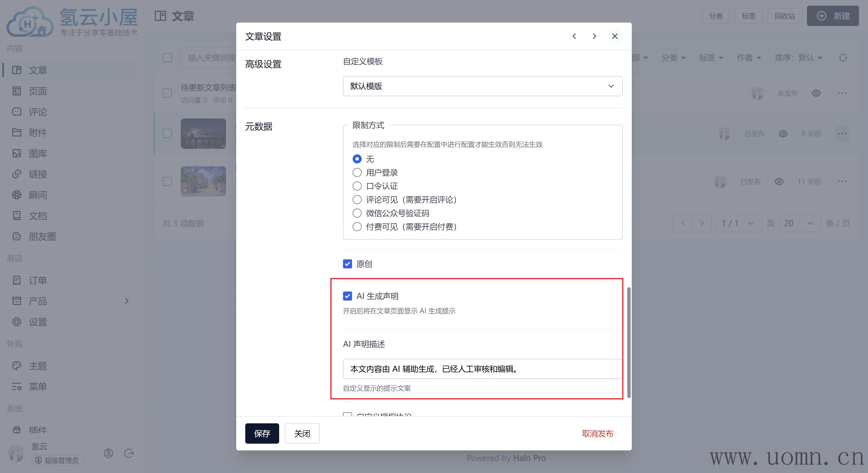
Task: Uncheck the AI 生成声明 checkbox
Action: (x=348, y=296)
